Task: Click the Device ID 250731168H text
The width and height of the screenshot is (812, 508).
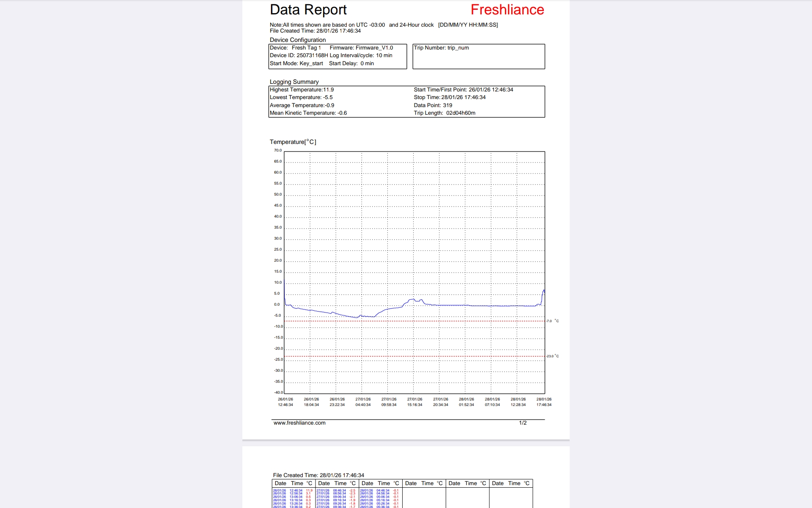Action: 299,55
